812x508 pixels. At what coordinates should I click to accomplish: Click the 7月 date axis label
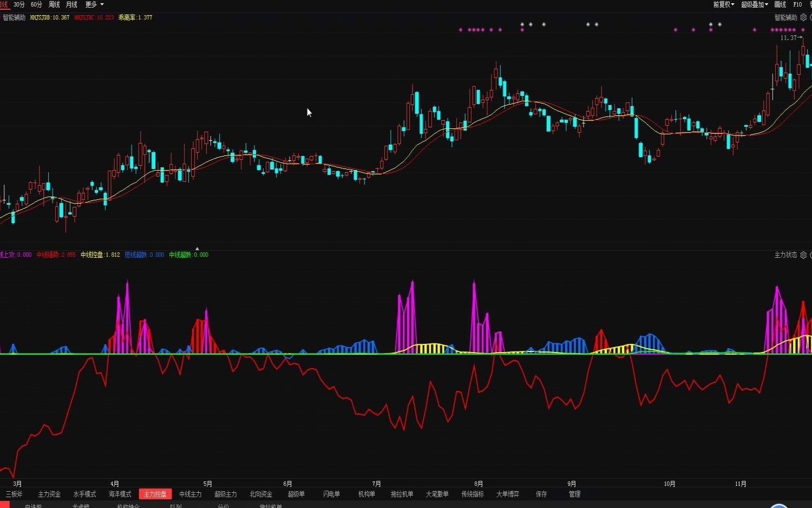click(x=377, y=484)
